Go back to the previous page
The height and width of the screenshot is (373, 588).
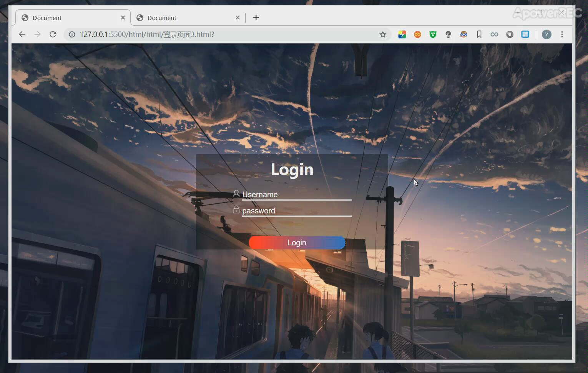tap(22, 34)
